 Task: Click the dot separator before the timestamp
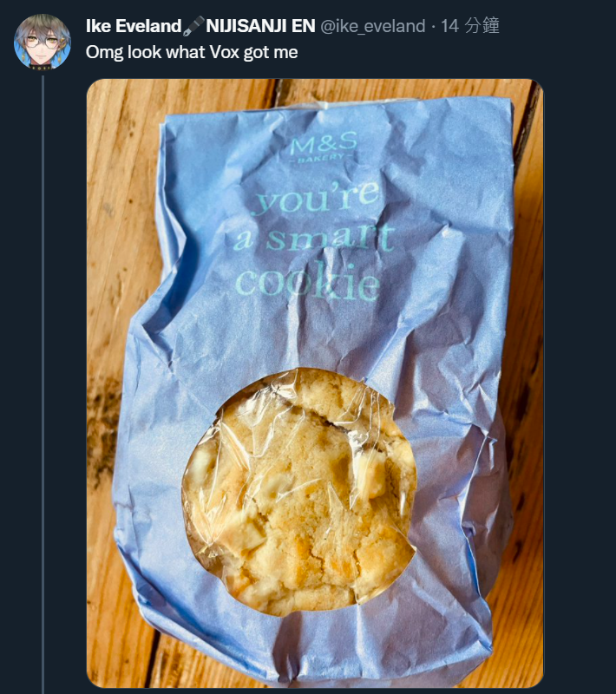[433, 27]
